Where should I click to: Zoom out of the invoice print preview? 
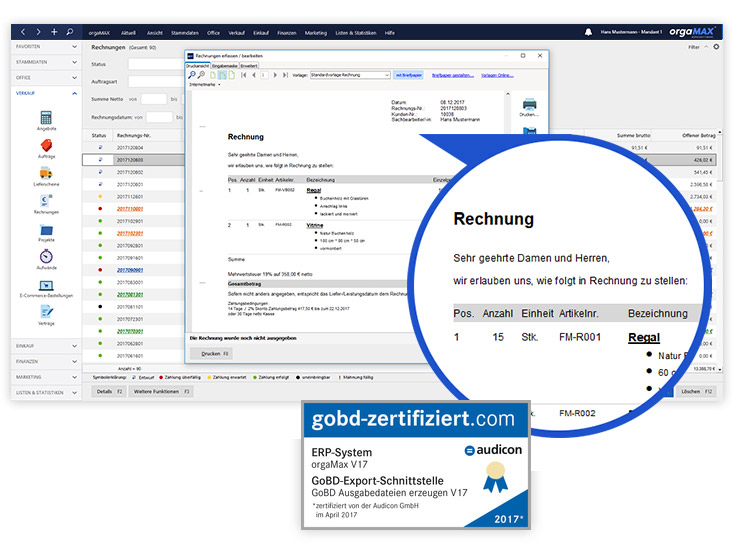[x=201, y=75]
